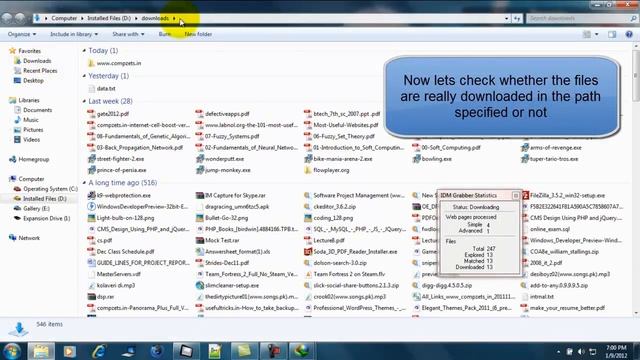Click the IDM Grabber Statistics window button

click(516, 196)
